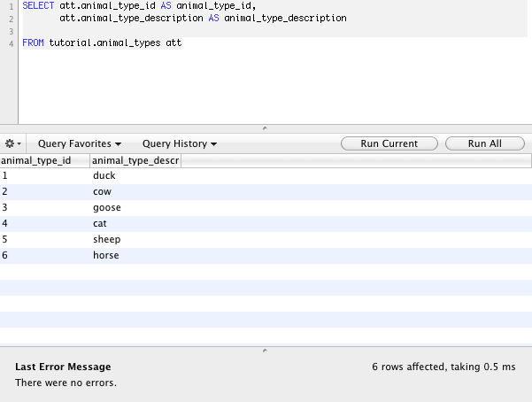
Task: Sort by animal_type_id column header
Action: [45, 160]
